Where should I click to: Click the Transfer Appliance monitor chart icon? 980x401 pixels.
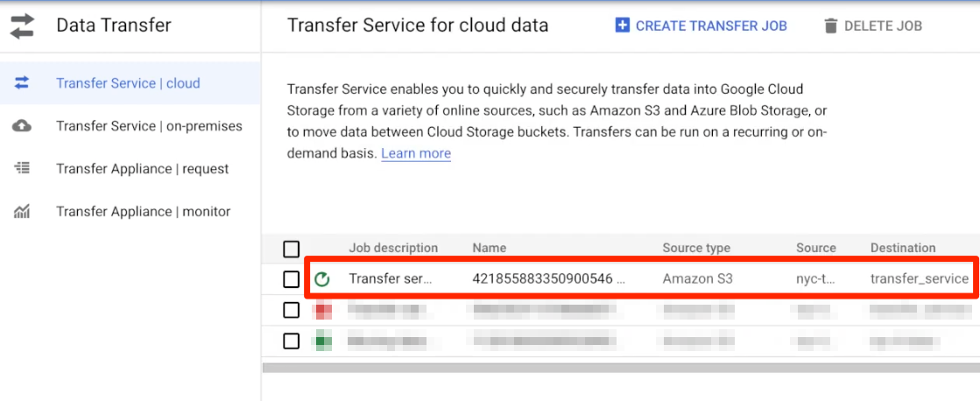[x=22, y=212]
